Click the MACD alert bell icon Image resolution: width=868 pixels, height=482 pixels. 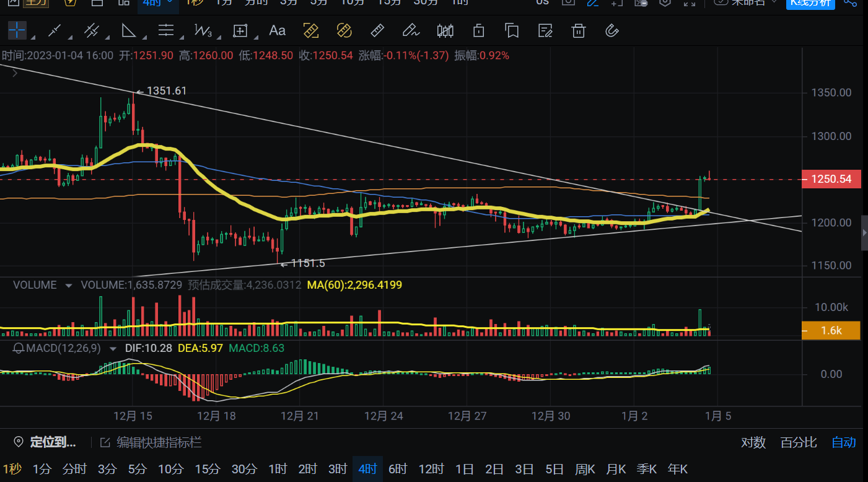point(19,348)
